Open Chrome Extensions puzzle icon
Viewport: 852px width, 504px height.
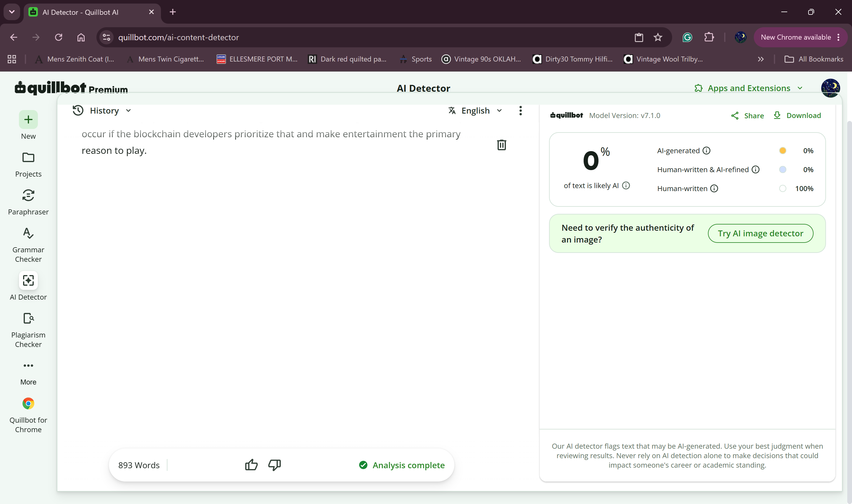709,37
